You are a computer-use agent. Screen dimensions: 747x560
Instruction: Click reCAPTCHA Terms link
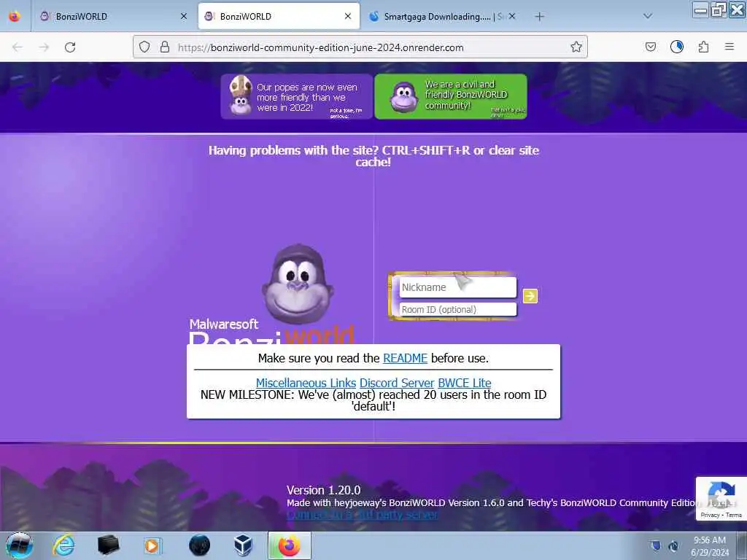point(734,515)
